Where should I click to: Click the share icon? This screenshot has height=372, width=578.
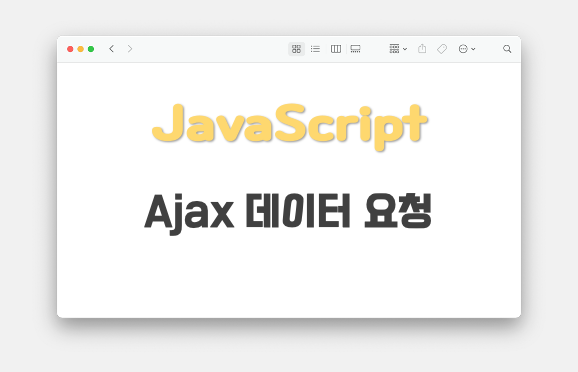(x=422, y=48)
